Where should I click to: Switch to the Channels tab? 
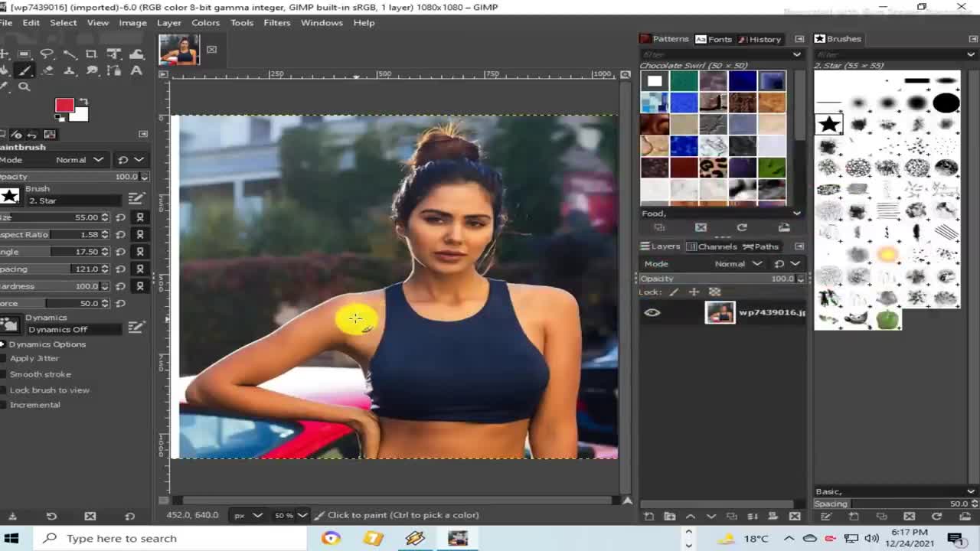(712, 246)
